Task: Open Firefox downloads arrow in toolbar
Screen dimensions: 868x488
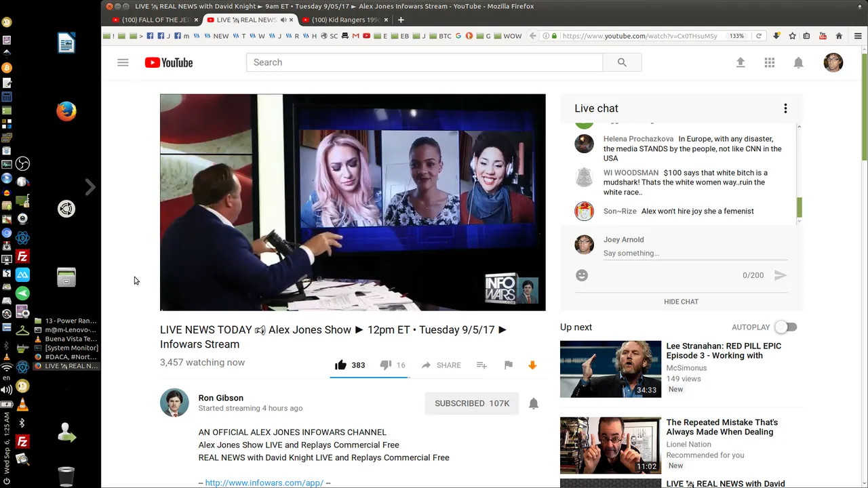Action: [776, 36]
